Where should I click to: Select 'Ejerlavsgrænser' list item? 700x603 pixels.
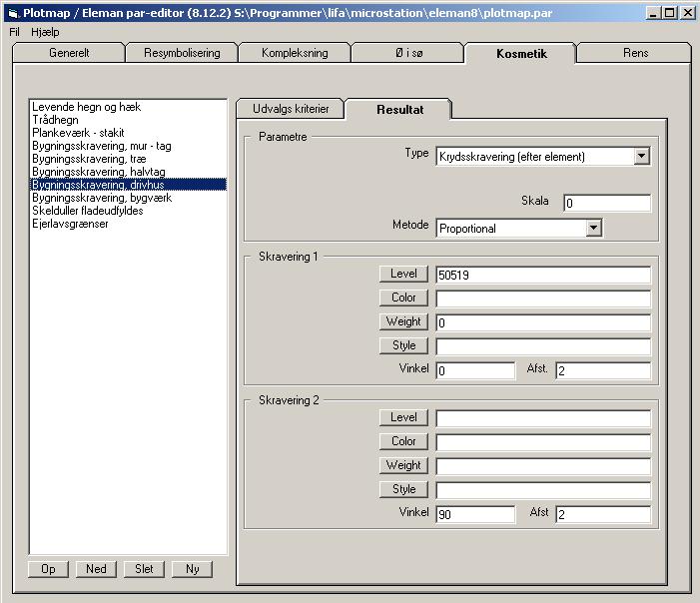[129, 224]
